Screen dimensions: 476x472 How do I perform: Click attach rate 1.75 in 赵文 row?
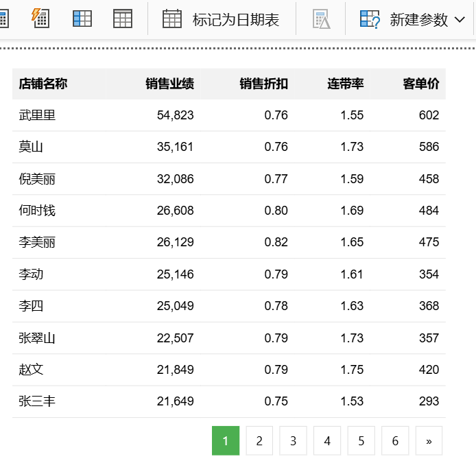point(352,370)
